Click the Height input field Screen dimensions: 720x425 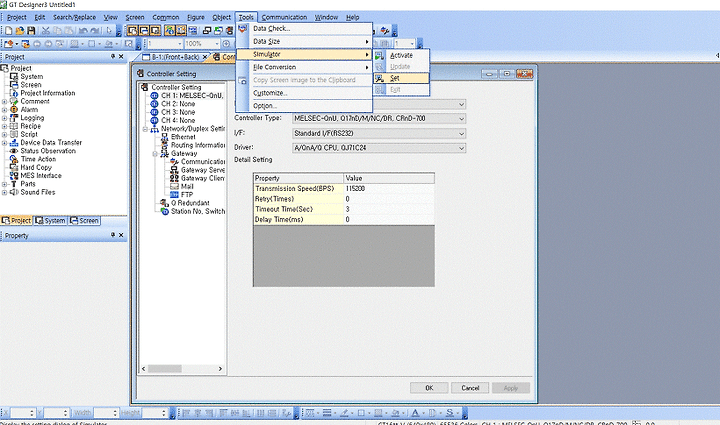click(154, 413)
